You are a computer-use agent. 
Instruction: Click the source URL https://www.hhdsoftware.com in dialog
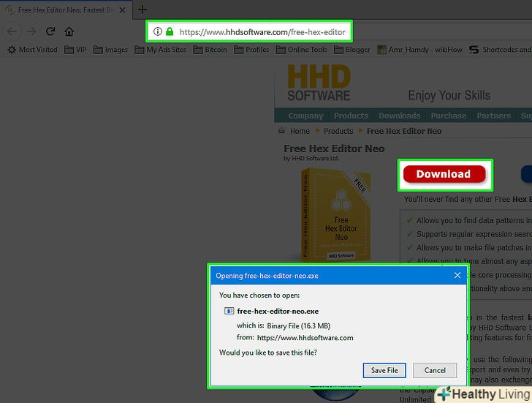[x=305, y=338]
